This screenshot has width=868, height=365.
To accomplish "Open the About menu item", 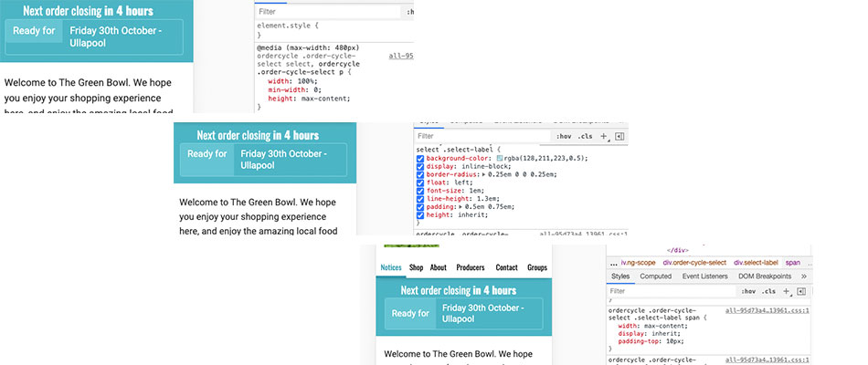I will click(438, 267).
